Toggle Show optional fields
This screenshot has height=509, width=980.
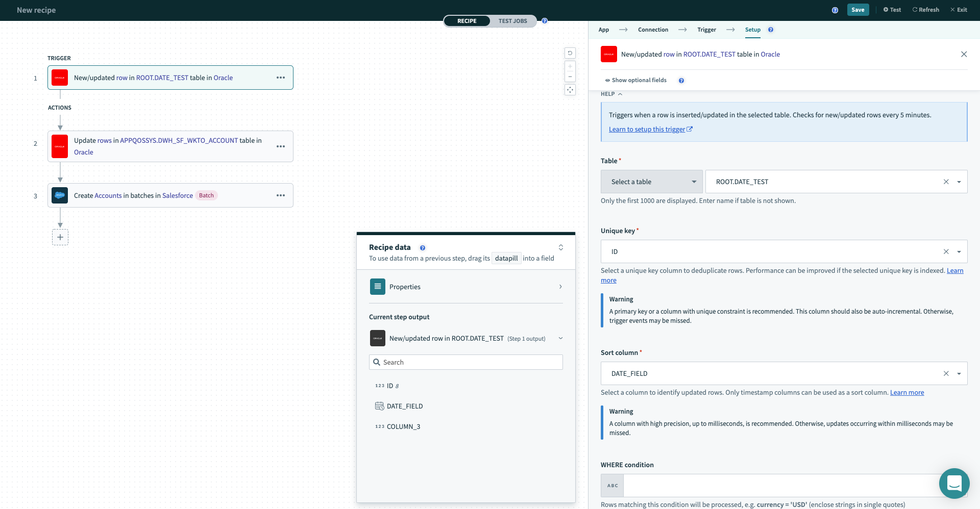coord(636,81)
